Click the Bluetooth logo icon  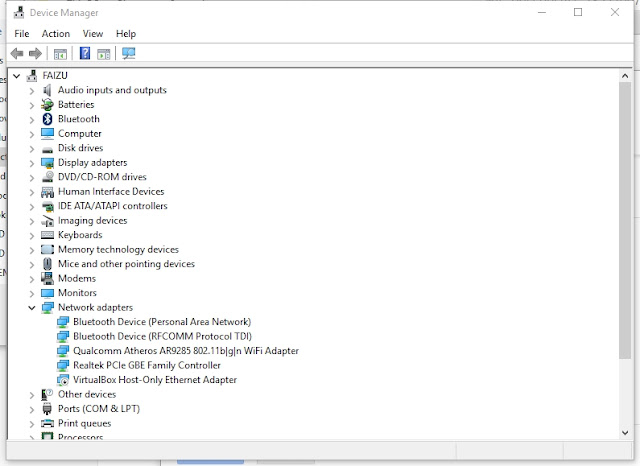coord(47,119)
